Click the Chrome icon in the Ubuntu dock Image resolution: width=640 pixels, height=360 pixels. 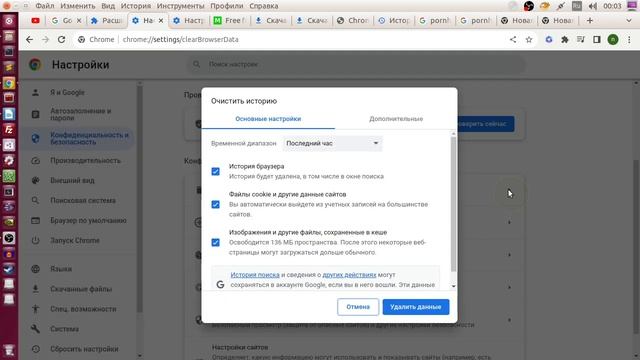(x=9, y=83)
